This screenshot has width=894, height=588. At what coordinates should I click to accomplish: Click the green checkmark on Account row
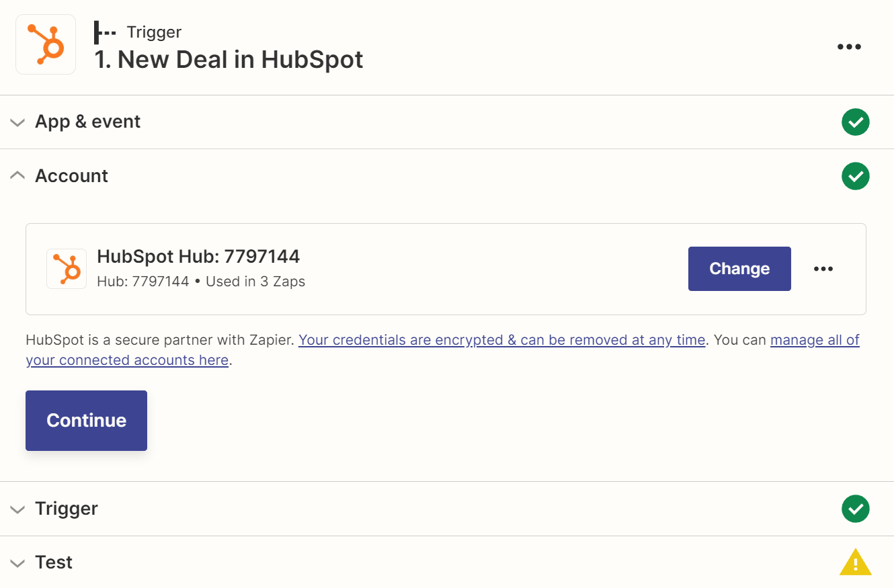856,176
